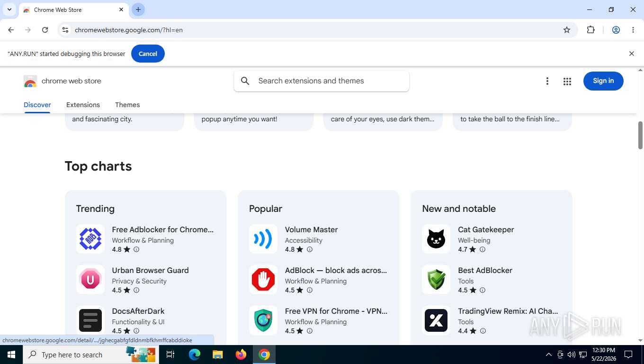Click info icon next to Best AdBlocker rating
The image size is (644, 364).
(483, 290)
